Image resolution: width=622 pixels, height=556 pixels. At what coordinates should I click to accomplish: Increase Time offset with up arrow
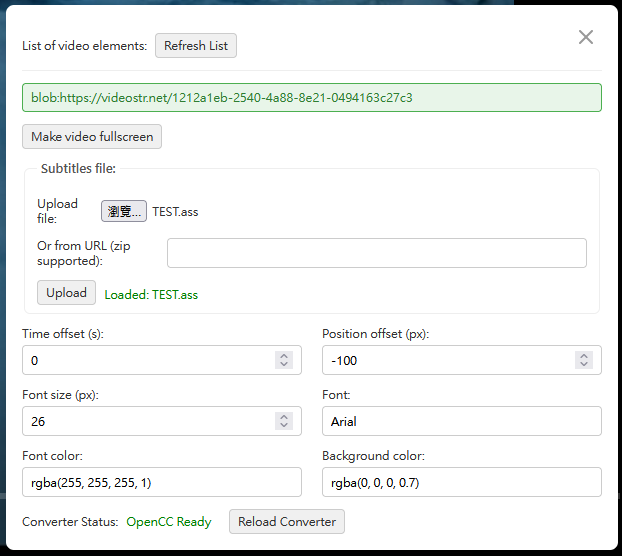tap(284, 356)
